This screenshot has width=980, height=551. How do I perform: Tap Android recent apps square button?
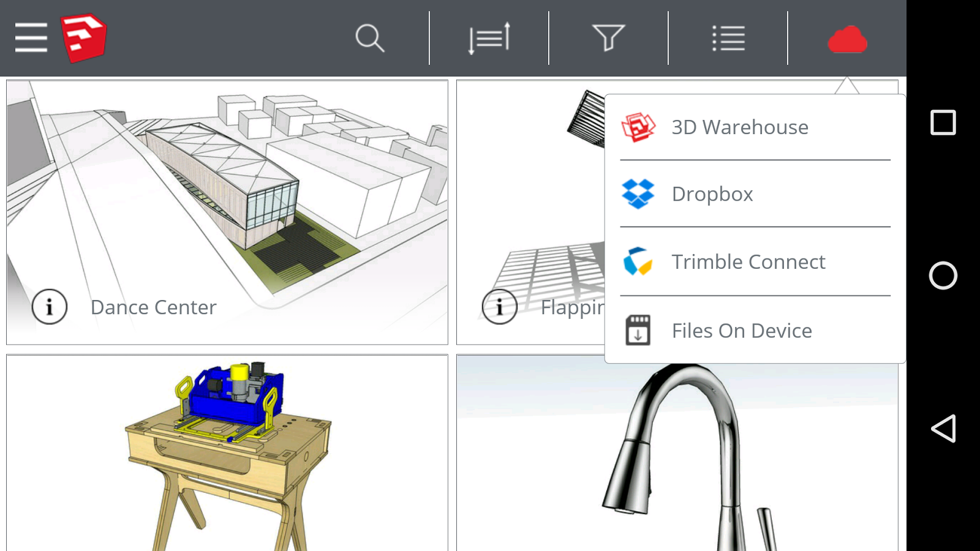coord(943,122)
